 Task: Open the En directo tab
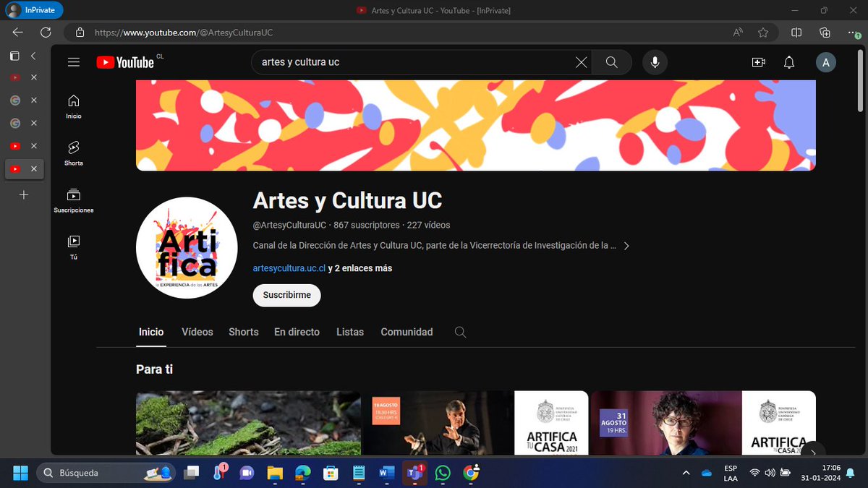[x=297, y=332]
